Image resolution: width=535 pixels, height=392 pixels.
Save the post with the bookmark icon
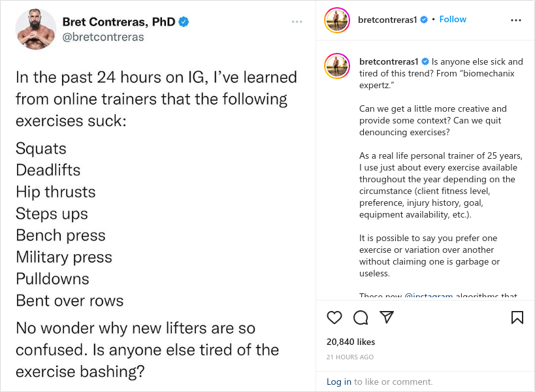tap(517, 318)
